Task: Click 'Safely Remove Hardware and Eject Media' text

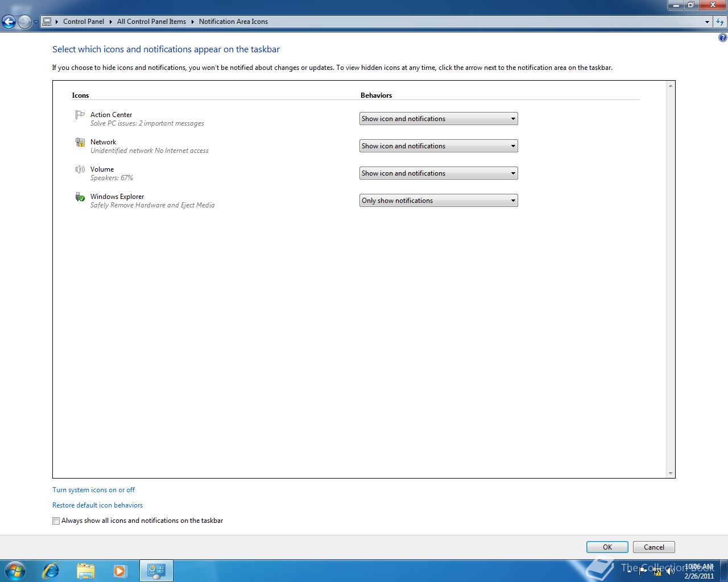Action: 152,205
